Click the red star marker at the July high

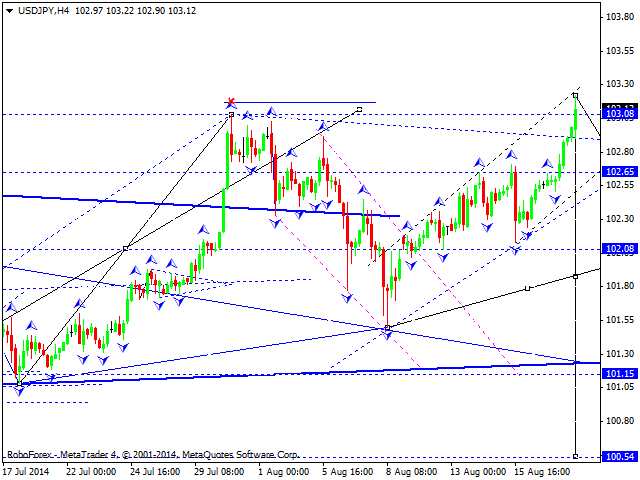[231, 102]
